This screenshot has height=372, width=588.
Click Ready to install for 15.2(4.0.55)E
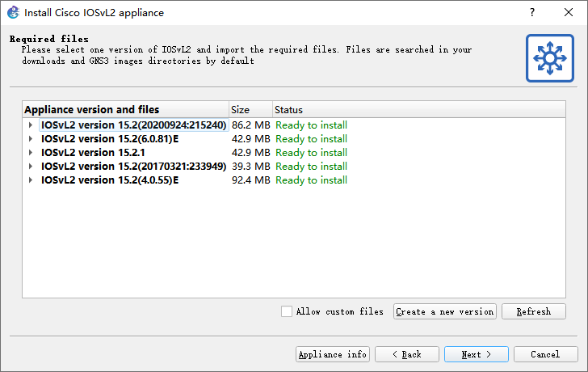[311, 180]
